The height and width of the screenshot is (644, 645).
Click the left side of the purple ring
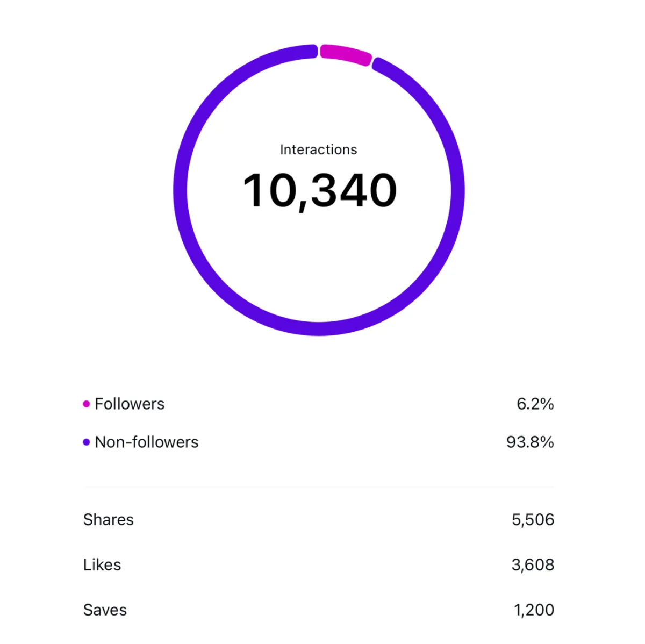coord(180,190)
